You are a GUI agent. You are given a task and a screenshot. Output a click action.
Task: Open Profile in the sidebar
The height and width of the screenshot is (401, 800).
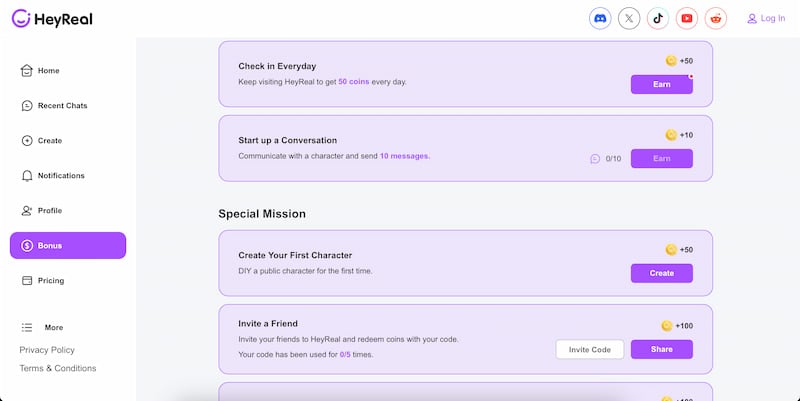click(x=68, y=210)
